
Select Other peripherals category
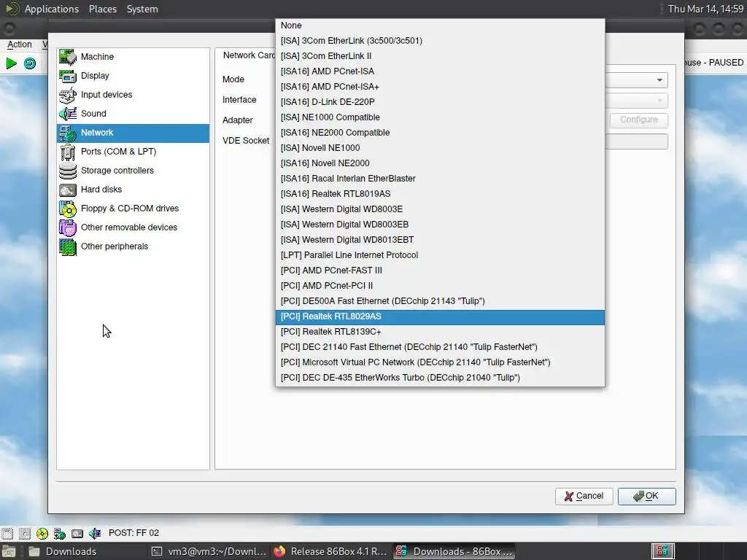(133, 246)
